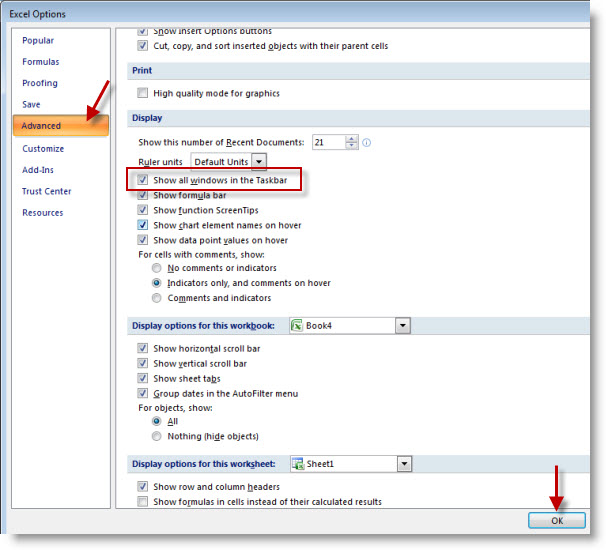
Task: Toggle Show chart element names on hover
Action: [143, 225]
